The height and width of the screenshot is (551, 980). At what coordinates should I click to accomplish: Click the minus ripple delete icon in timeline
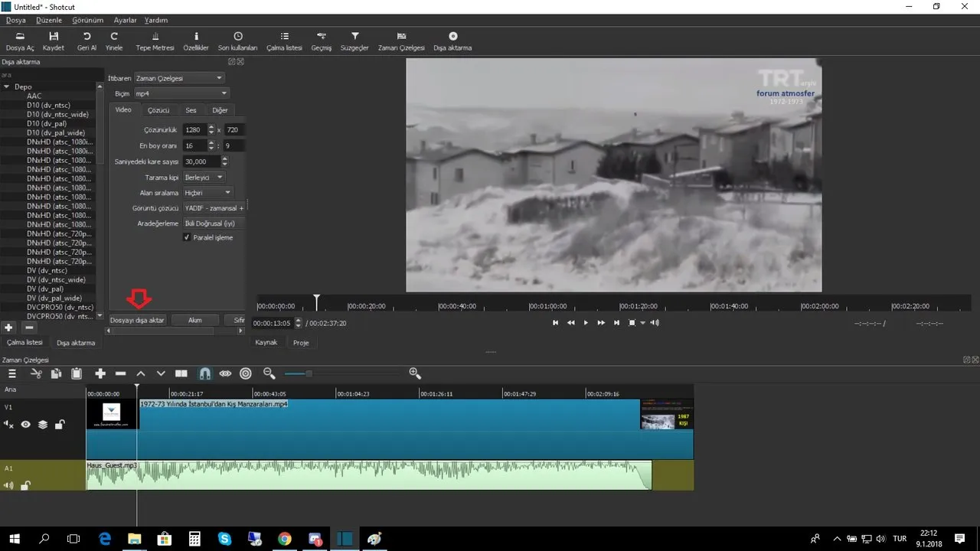(120, 373)
